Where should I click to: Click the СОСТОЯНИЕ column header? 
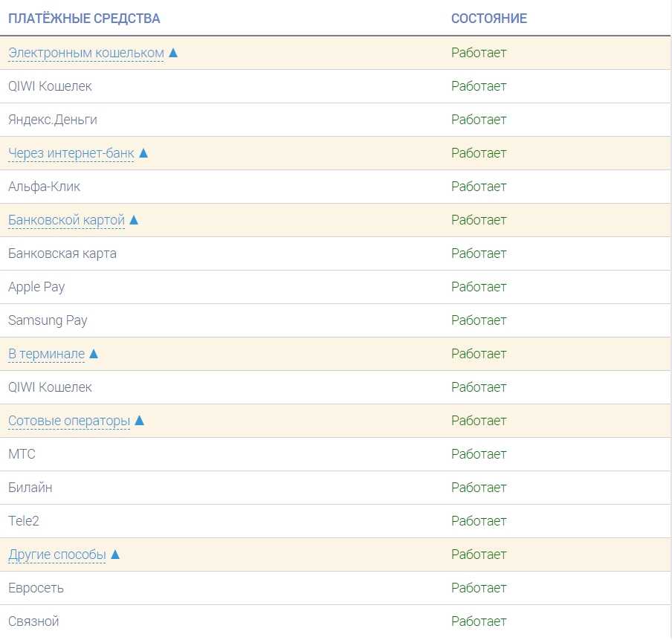(488, 19)
